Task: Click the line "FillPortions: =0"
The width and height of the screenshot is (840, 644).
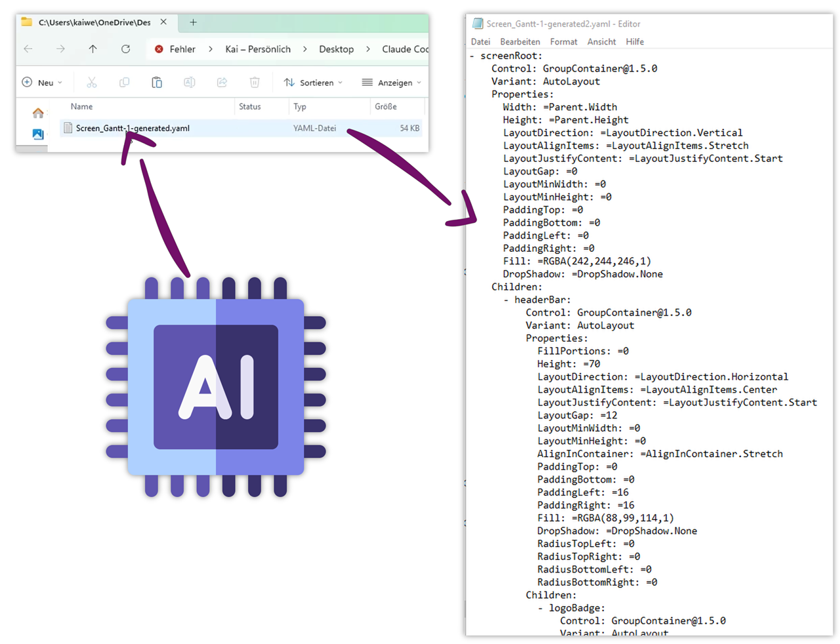Action: click(x=583, y=351)
